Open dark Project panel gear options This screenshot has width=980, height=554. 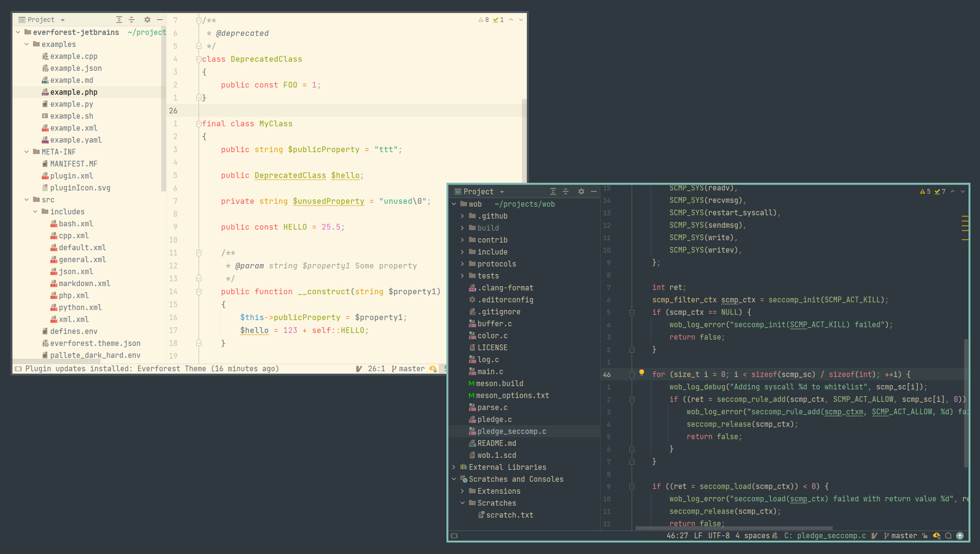(x=581, y=191)
